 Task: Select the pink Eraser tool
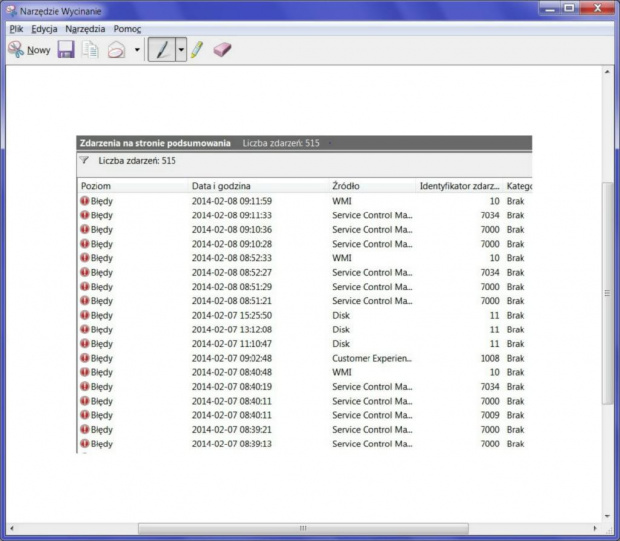coord(222,50)
